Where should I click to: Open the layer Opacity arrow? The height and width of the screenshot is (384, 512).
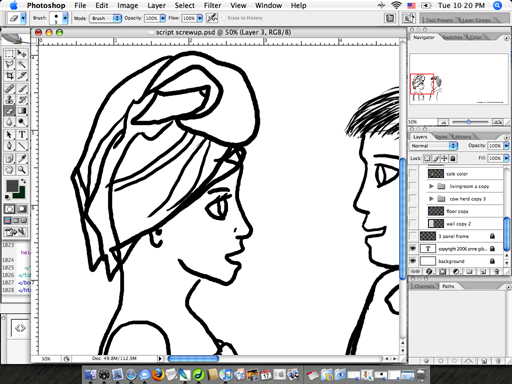pyautogui.click(x=506, y=146)
